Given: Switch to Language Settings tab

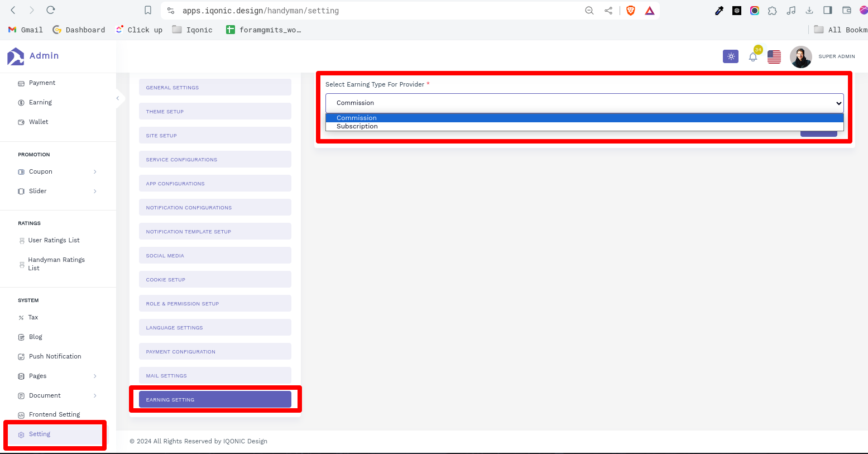Looking at the screenshot, I should point(215,327).
